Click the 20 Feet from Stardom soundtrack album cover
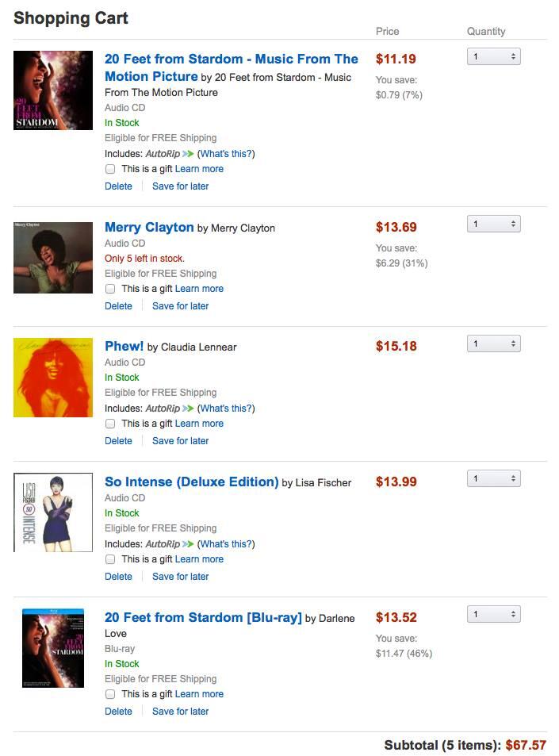The image size is (559, 756). [x=53, y=90]
